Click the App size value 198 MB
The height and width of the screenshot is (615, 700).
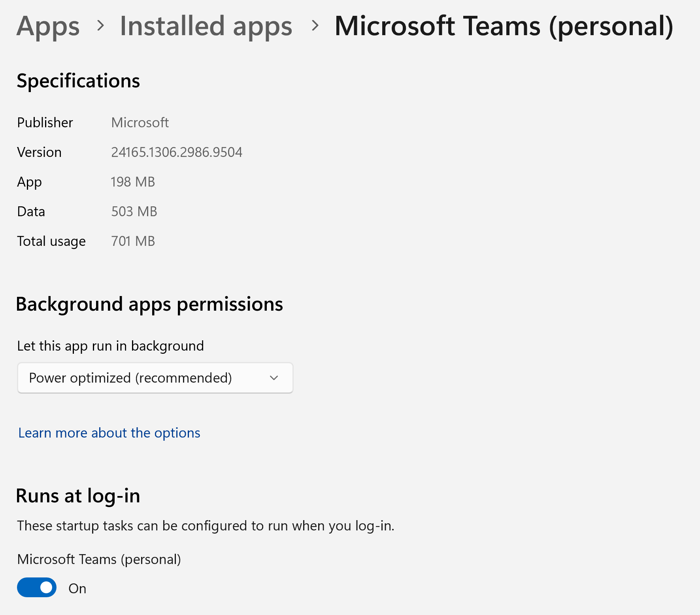[x=133, y=182]
